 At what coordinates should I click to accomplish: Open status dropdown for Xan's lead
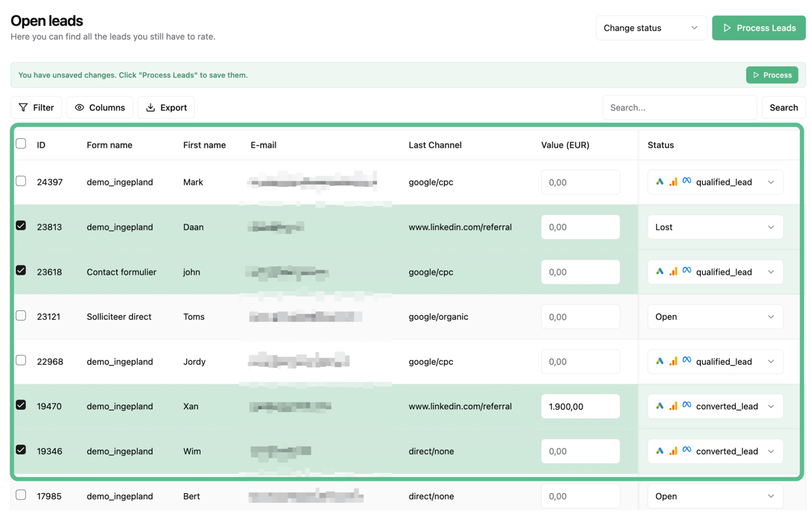(715, 406)
